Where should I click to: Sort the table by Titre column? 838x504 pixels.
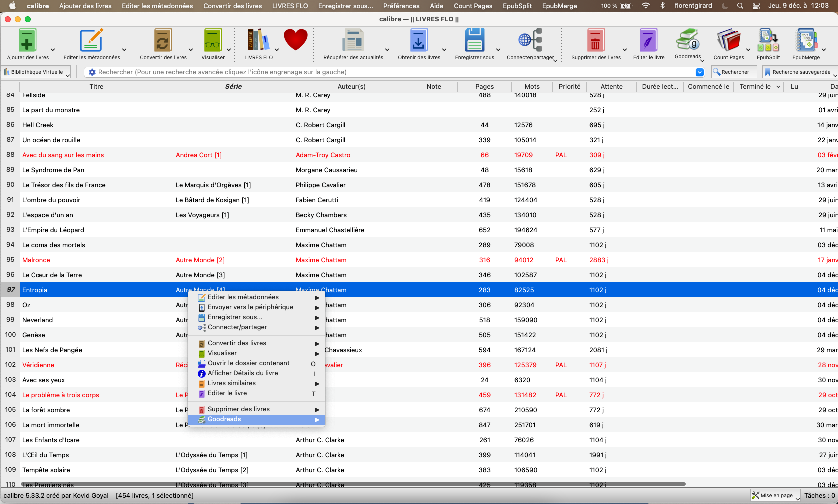[96, 86]
